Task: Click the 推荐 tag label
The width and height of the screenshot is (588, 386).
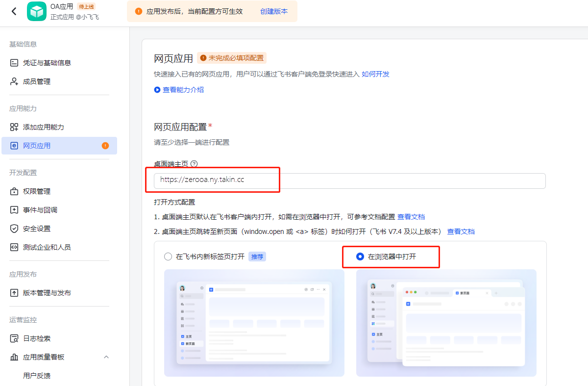Action: pos(257,257)
